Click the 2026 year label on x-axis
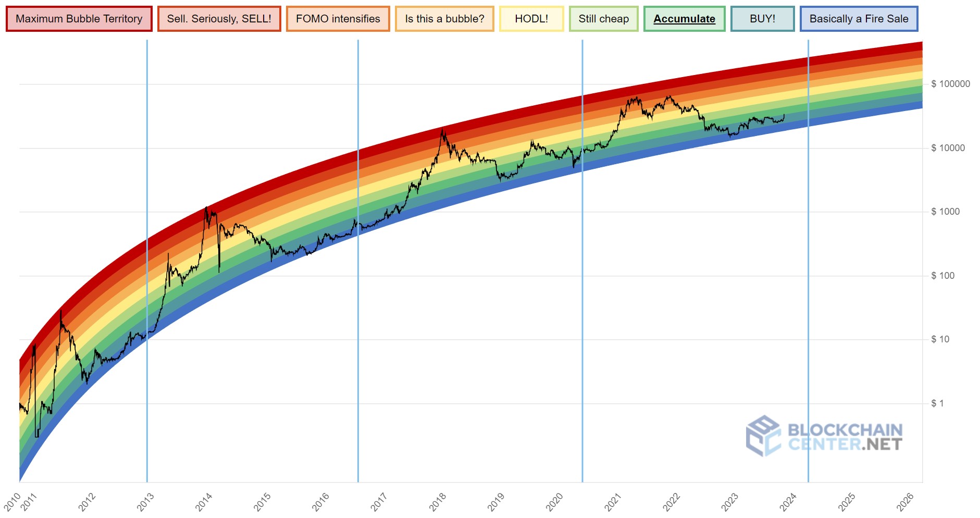This screenshot has height=518, width=980. click(x=905, y=502)
